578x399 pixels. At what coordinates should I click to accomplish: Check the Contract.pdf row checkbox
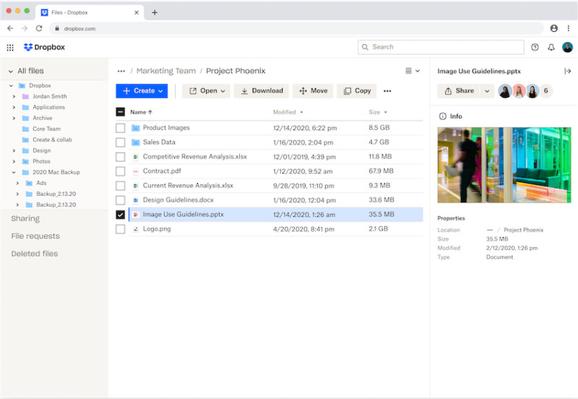coord(120,171)
